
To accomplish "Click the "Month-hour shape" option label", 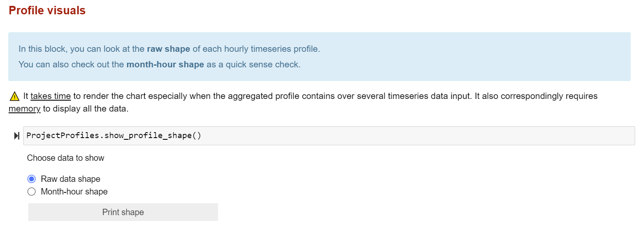I will tap(74, 192).
